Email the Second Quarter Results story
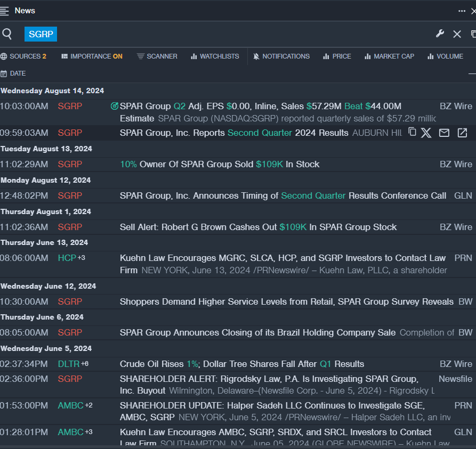The width and height of the screenshot is (476, 449). pos(444,133)
